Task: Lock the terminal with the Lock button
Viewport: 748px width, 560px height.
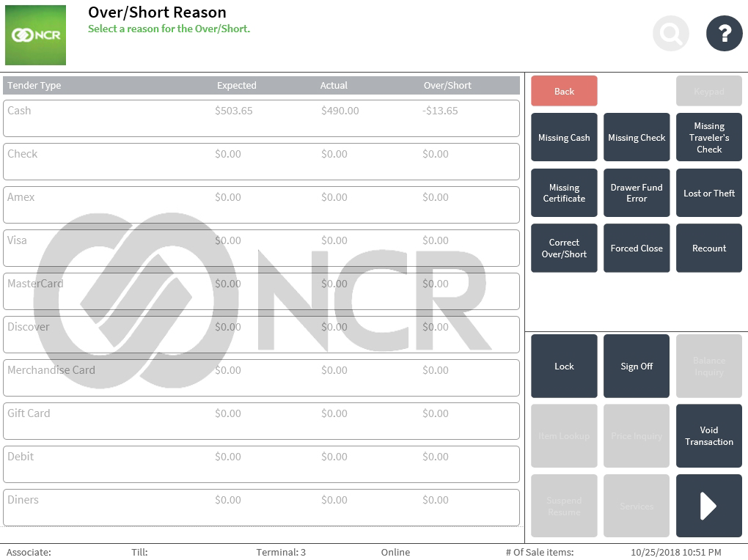Action: coord(564,366)
